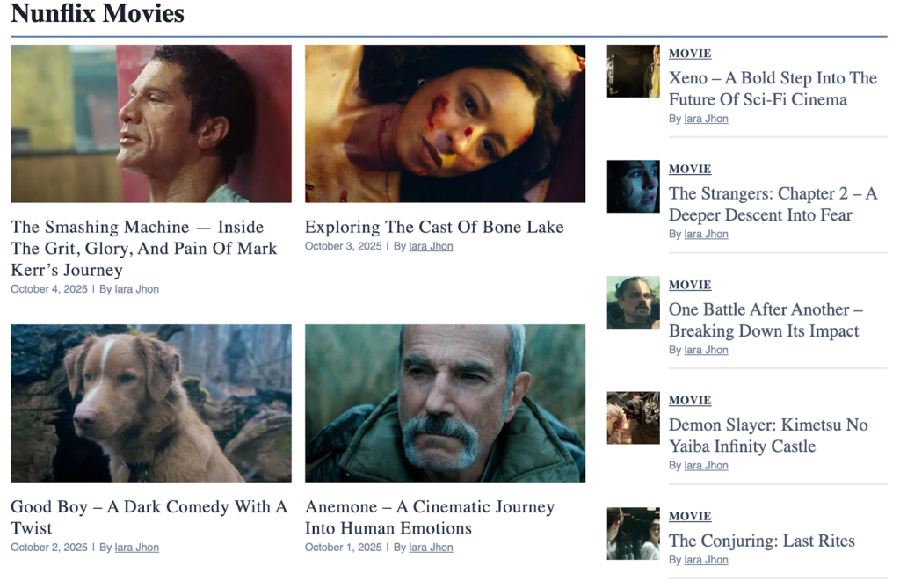Open Exploring The Cast Of Bone Lake title
The width and height of the screenshot is (900, 588).
tap(434, 227)
